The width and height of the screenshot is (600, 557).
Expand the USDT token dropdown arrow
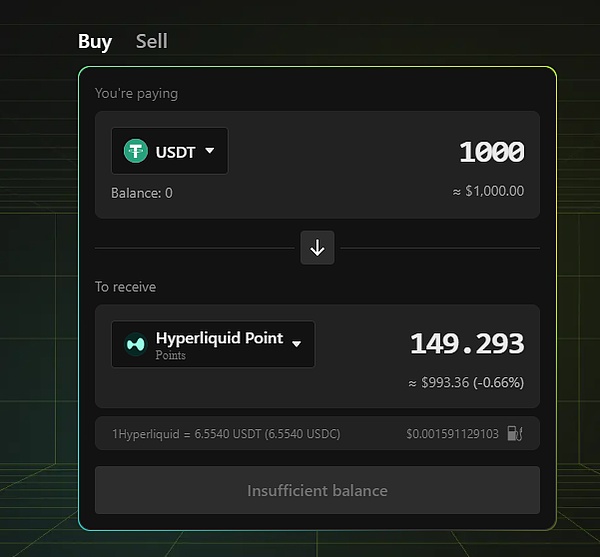coord(209,150)
